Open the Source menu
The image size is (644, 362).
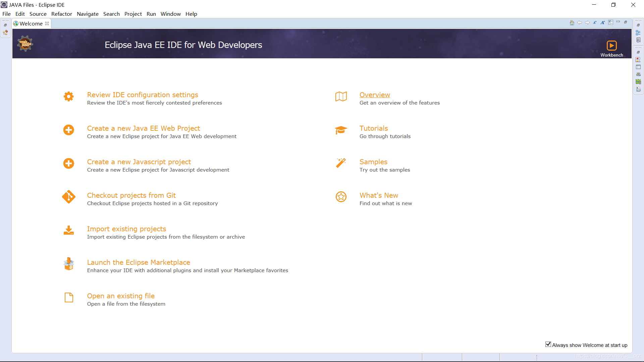click(x=38, y=14)
